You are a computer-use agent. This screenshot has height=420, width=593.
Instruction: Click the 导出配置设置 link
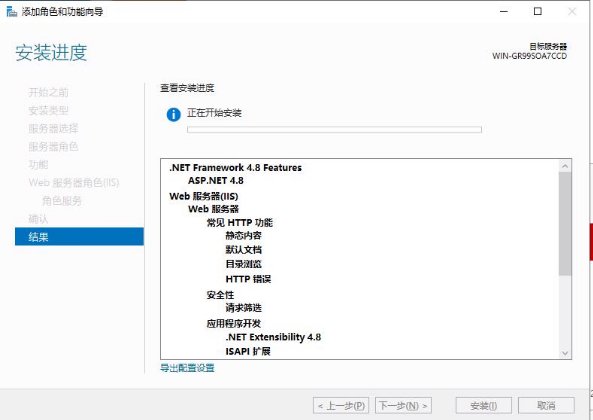[187, 367]
